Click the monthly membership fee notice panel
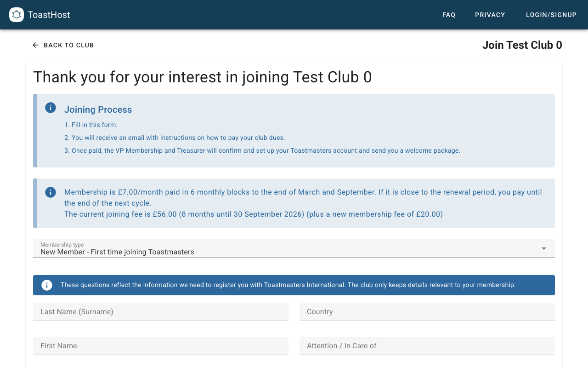The width and height of the screenshot is (588, 368). coord(294,203)
